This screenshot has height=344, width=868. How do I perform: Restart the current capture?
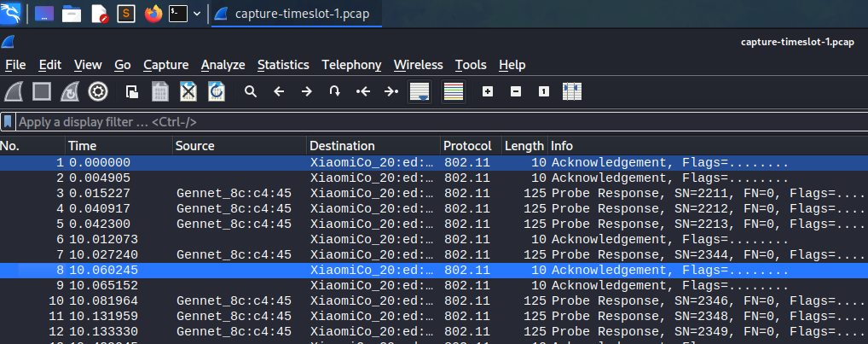point(70,91)
